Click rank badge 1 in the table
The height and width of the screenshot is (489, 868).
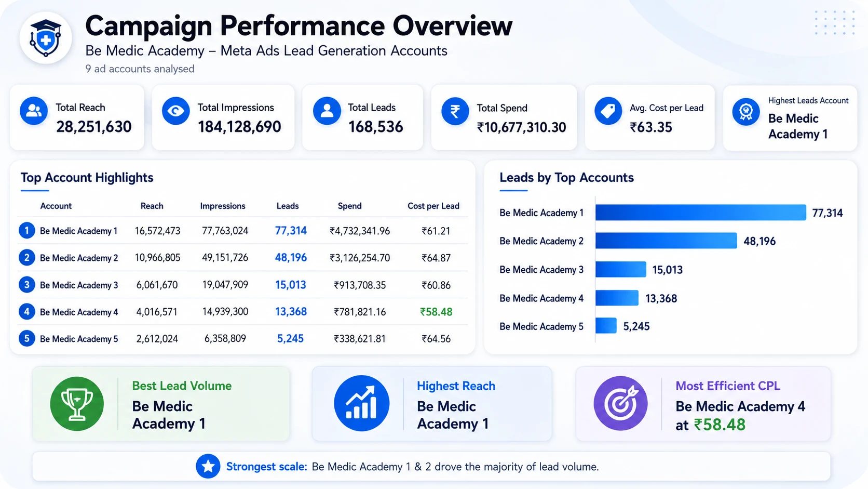coord(26,230)
